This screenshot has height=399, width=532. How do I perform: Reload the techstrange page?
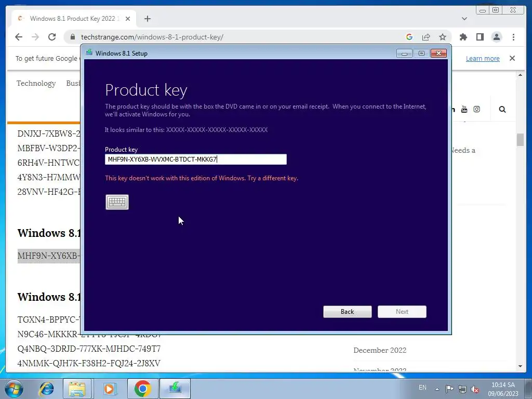[x=52, y=37]
